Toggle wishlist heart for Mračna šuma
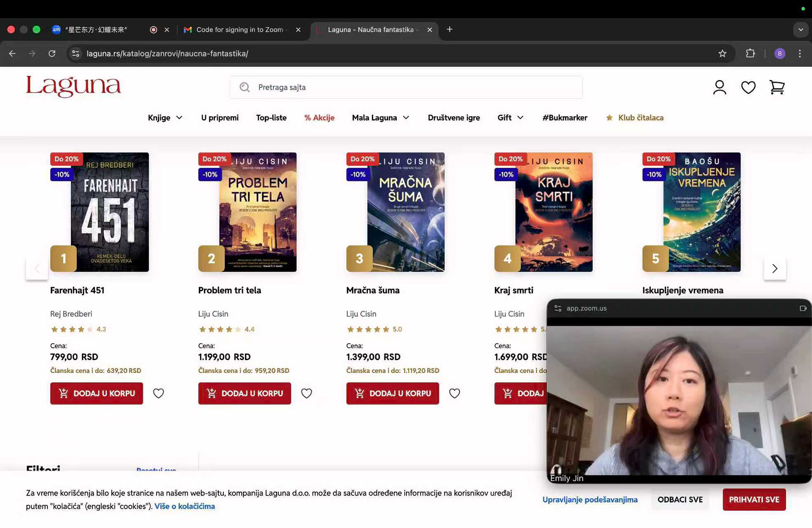 454,393
